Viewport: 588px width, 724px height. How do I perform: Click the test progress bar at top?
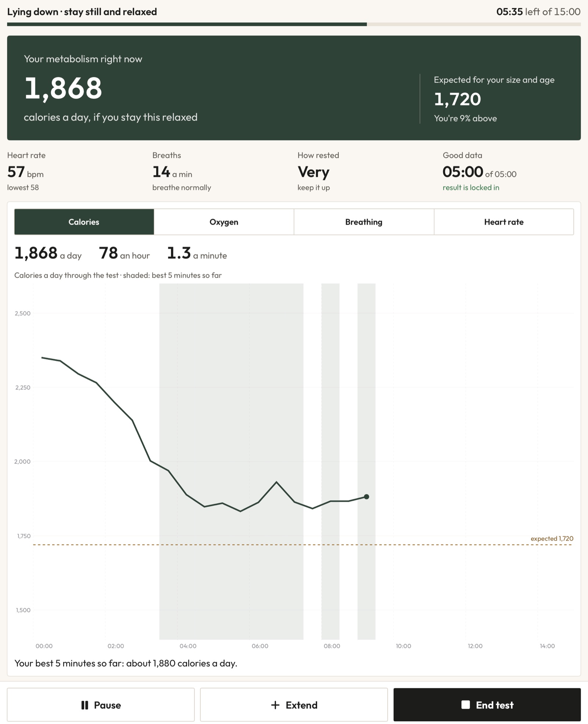pyautogui.click(x=294, y=24)
